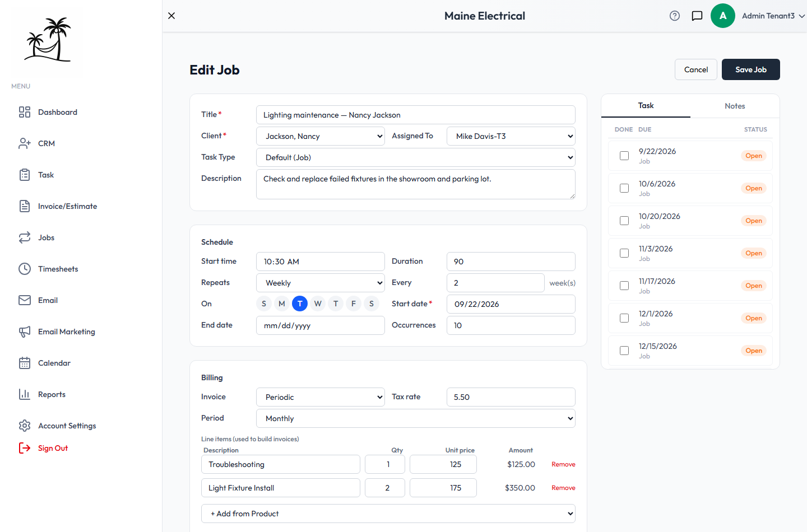Image resolution: width=807 pixels, height=532 pixels.
Task: Click the green user avatar A
Action: (723, 16)
